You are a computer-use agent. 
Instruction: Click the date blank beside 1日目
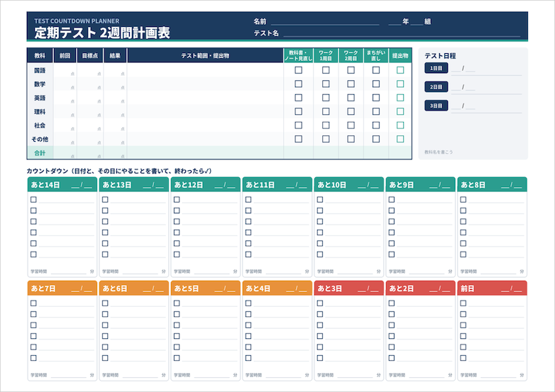click(463, 68)
